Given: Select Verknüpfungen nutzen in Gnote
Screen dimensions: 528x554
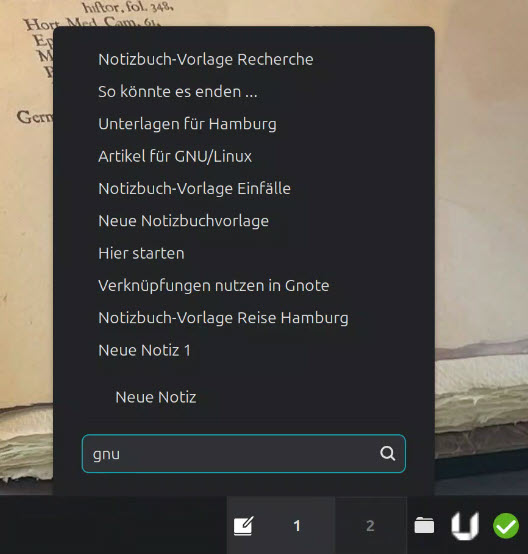Looking at the screenshot, I should tap(213, 286).
